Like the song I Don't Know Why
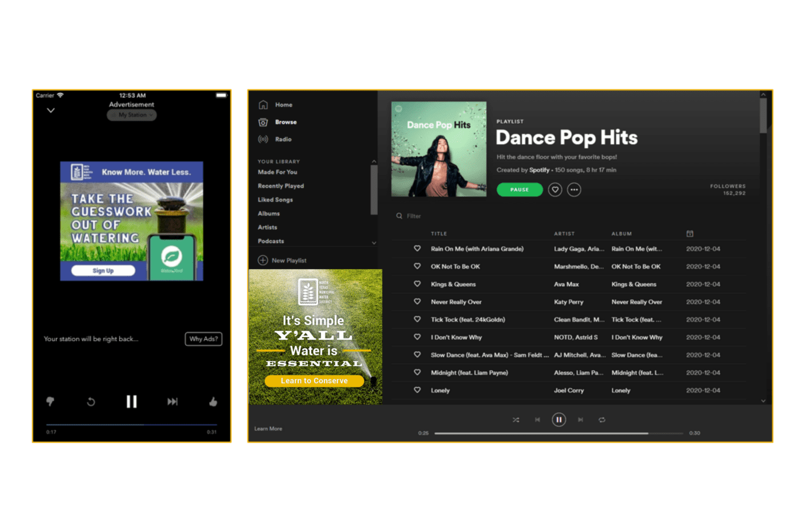This screenshot has width=799, height=532. click(x=417, y=337)
